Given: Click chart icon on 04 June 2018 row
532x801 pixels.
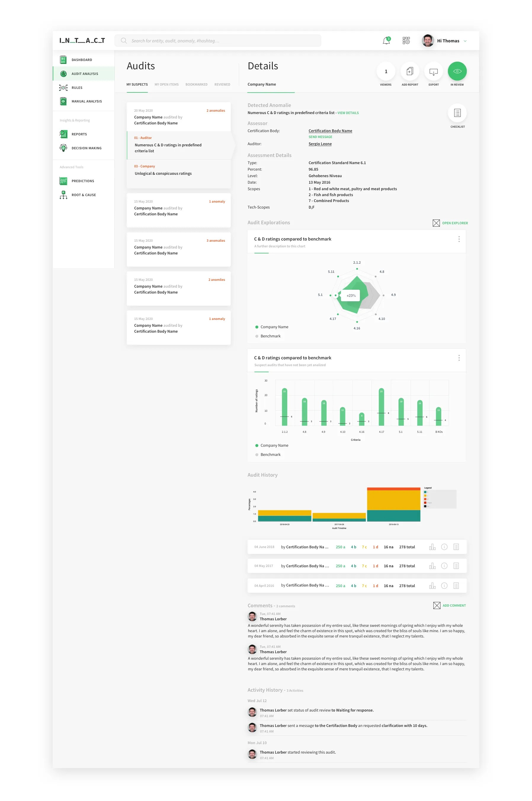Looking at the screenshot, I should [432, 547].
